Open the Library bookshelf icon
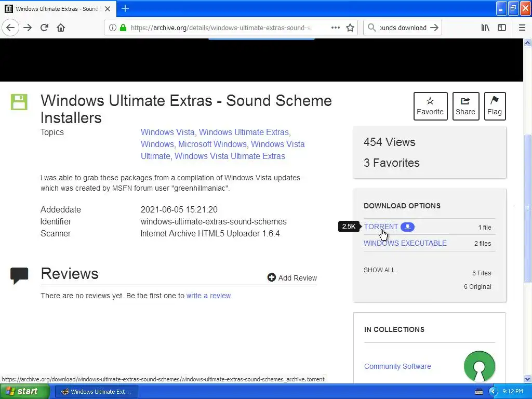532x399 pixels. click(485, 28)
